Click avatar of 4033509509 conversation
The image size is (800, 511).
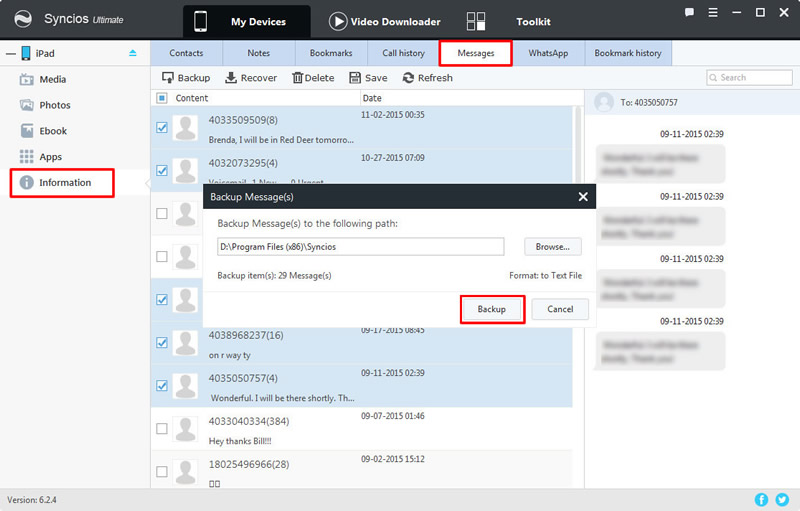[x=185, y=127]
